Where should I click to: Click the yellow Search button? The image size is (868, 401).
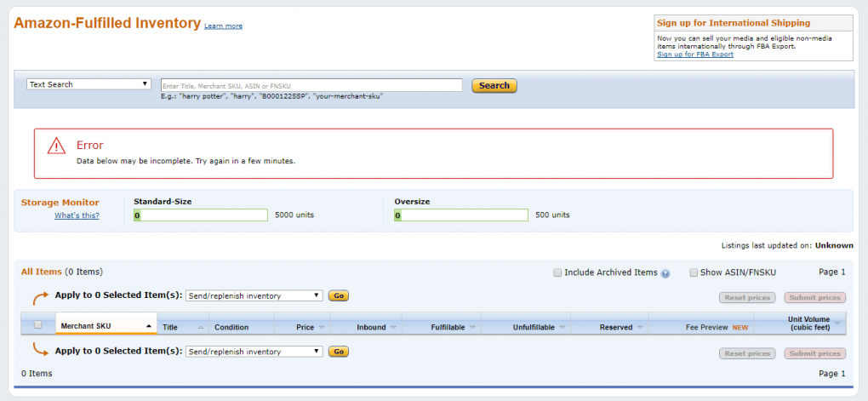(x=494, y=86)
